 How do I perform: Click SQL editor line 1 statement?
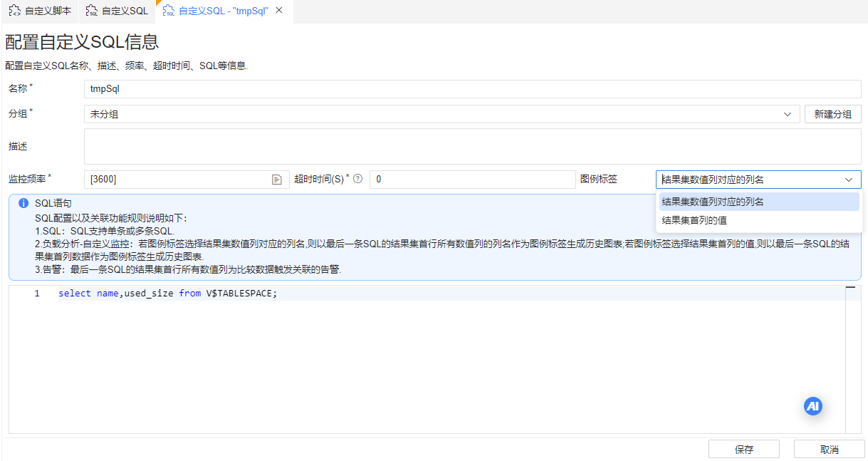(x=167, y=294)
